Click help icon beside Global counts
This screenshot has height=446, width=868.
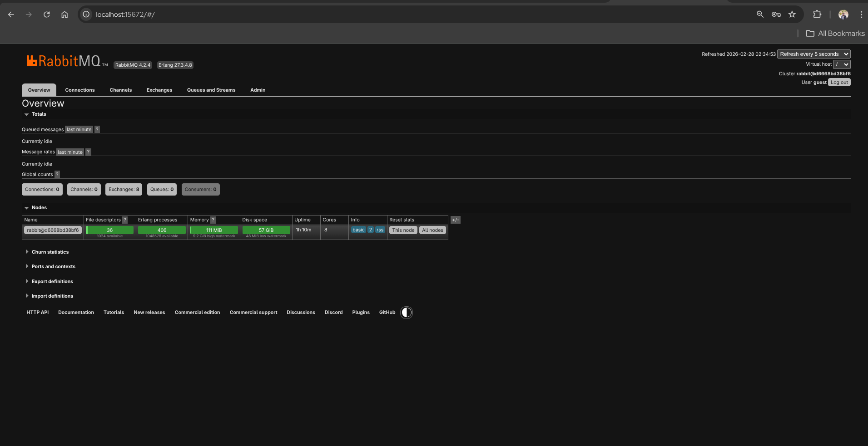click(x=57, y=175)
